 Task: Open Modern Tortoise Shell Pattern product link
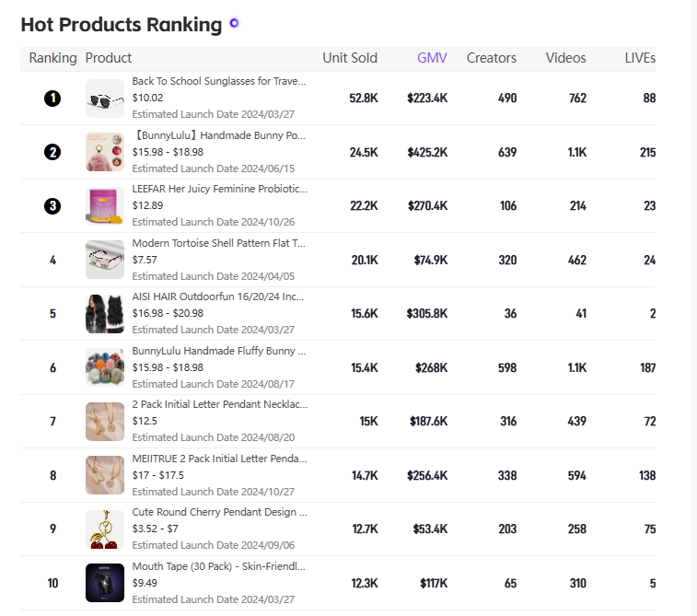219,243
